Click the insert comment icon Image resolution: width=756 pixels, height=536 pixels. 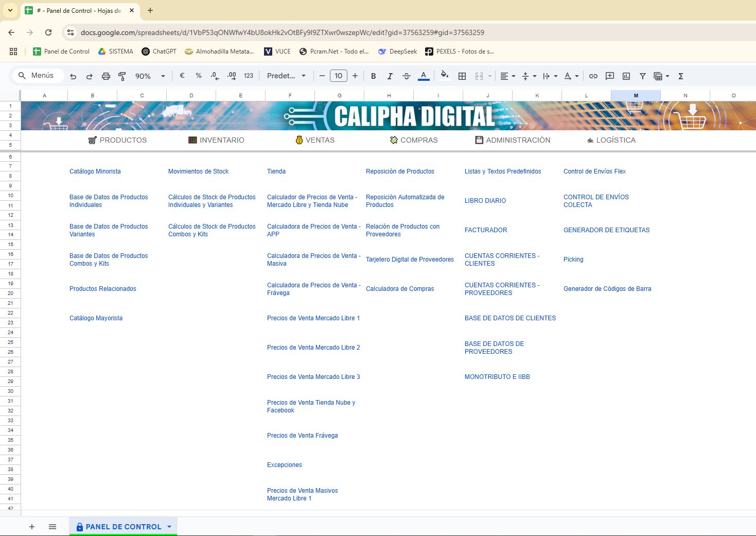click(610, 76)
